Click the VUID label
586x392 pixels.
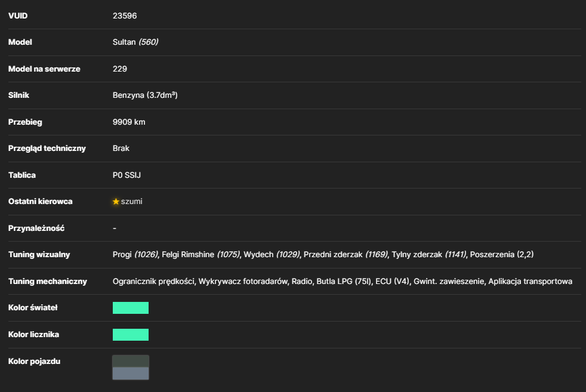18,16
